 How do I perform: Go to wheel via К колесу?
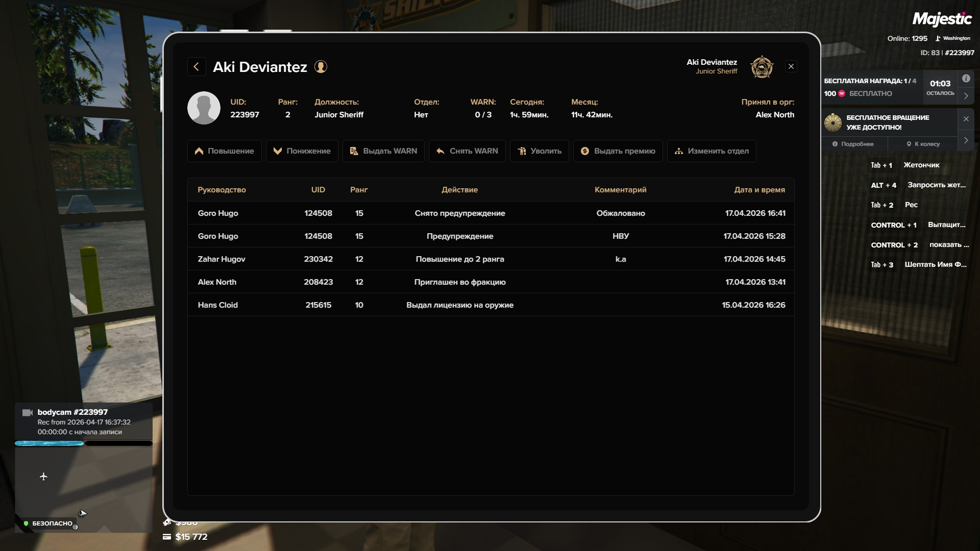click(923, 144)
